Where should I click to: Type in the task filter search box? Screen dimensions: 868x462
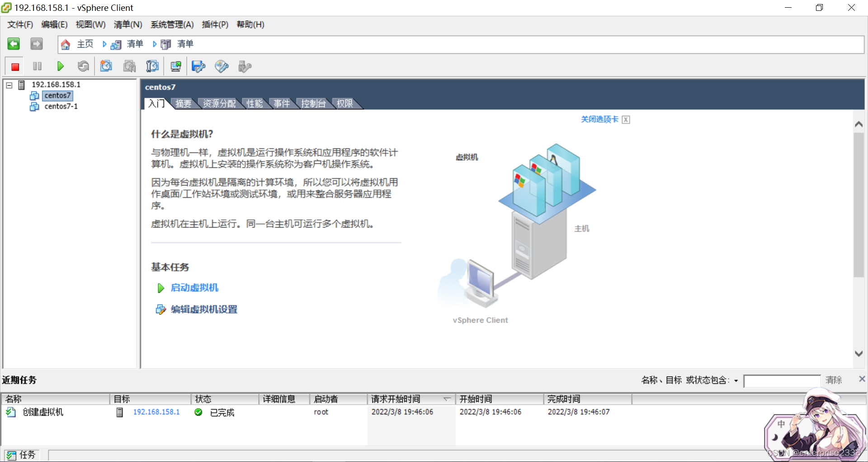click(782, 381)
